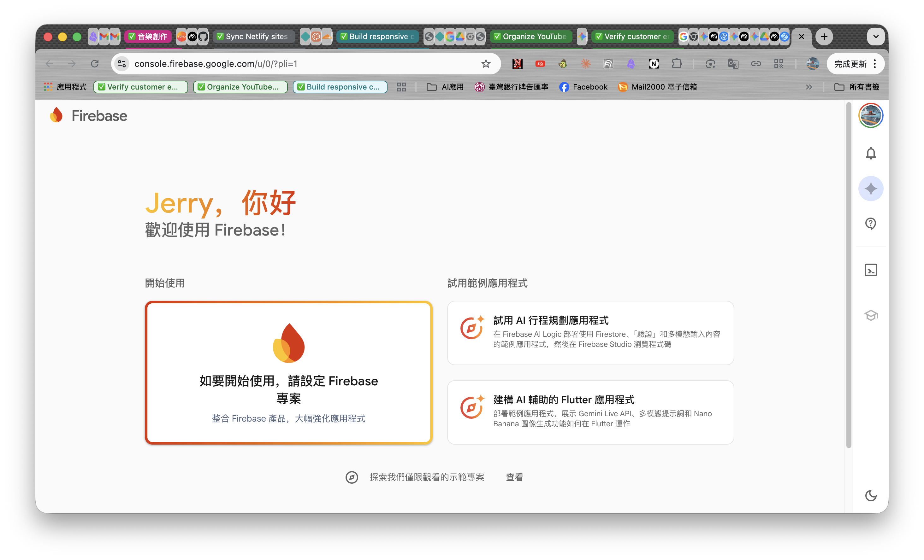Open the 試用 AI 行程規劃應用程式 sample card
This screenshot has width=924, height=560.
pos(590,333)
